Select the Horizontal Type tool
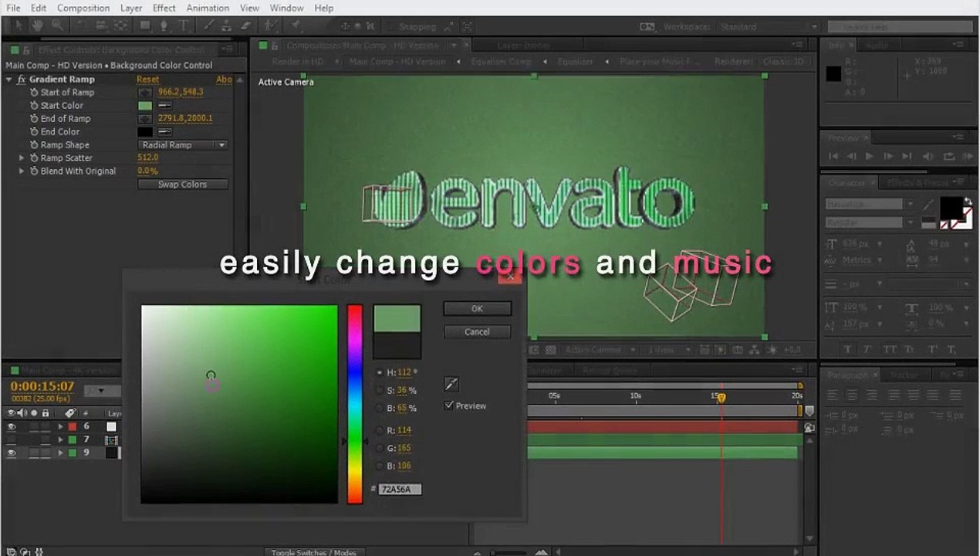Screen dimensions: 980x556 point(184,25)
